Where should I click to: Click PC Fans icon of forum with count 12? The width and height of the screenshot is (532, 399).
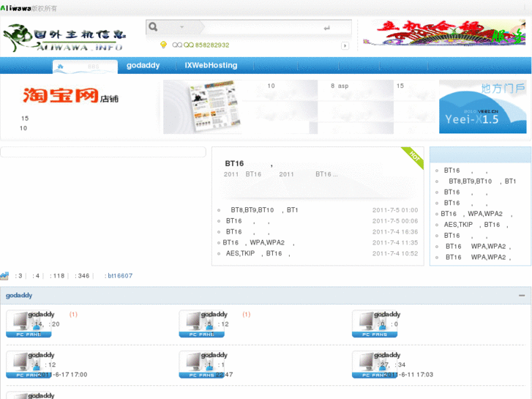pos(201,324)
